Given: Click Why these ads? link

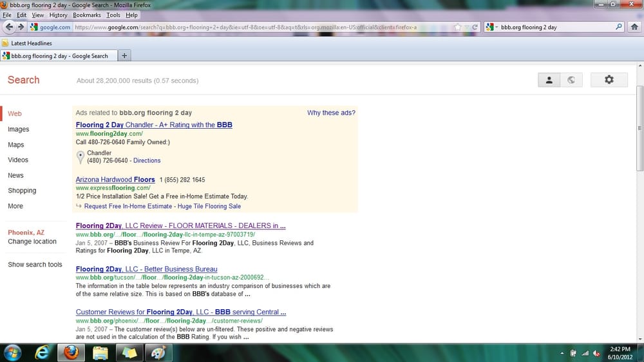Looking at the screenshot, I should (331, 113).
